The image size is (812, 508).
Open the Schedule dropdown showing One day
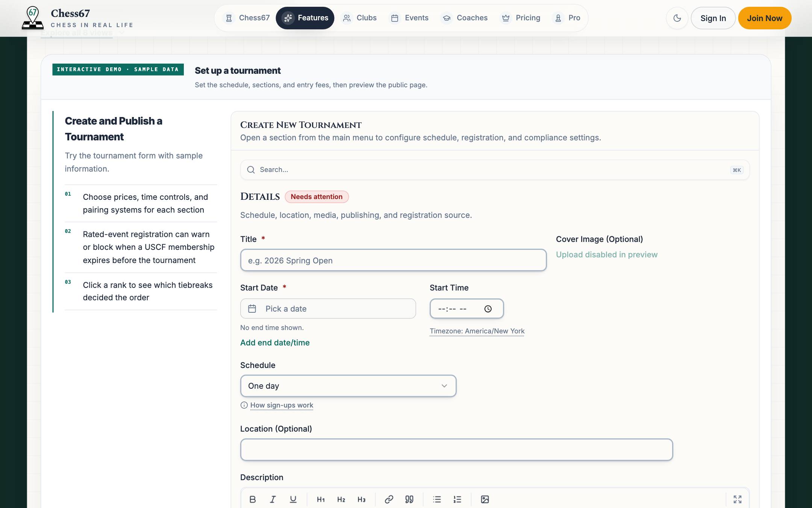[x=348, y=386]
